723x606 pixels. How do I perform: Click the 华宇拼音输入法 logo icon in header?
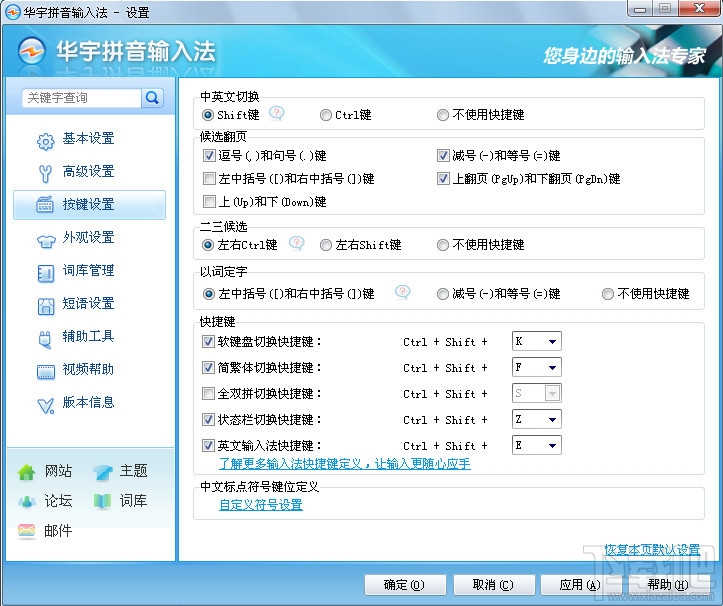[x=32, y=51]
